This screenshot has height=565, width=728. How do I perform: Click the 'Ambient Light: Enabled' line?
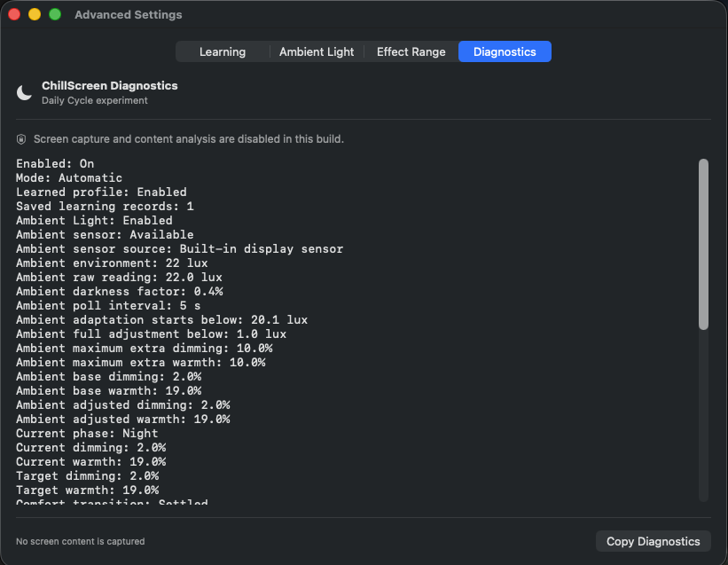(94, 220)
